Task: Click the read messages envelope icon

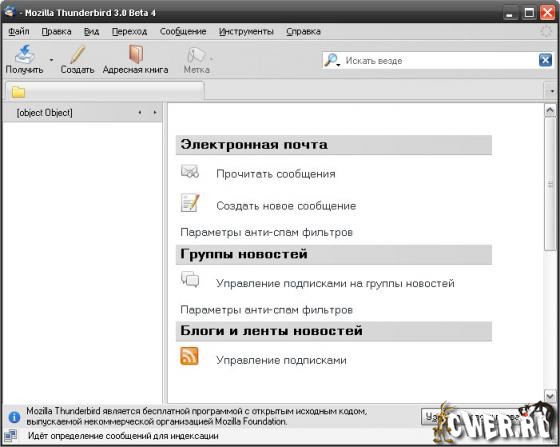Action: pos(190,171)
